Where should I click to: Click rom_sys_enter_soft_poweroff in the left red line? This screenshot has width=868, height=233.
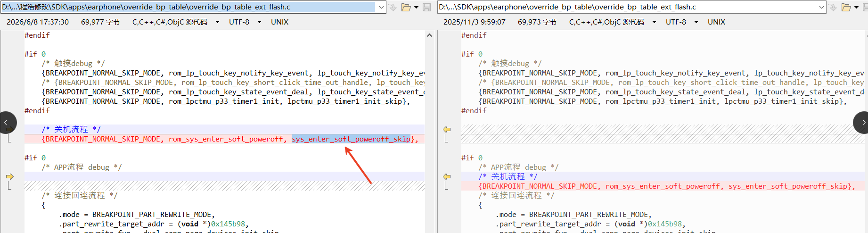tap(226, 139)
